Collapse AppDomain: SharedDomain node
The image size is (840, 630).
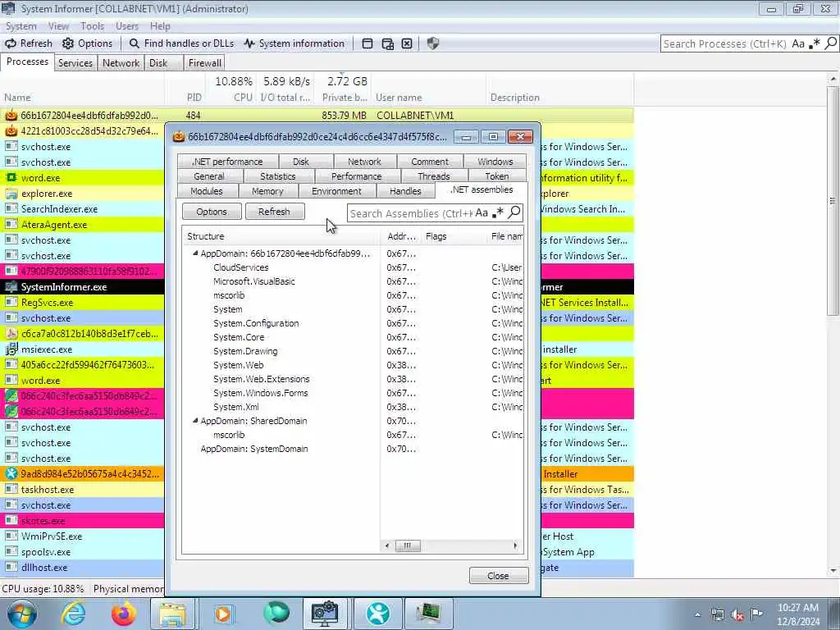pyautogui.click(x=195, y=421)
